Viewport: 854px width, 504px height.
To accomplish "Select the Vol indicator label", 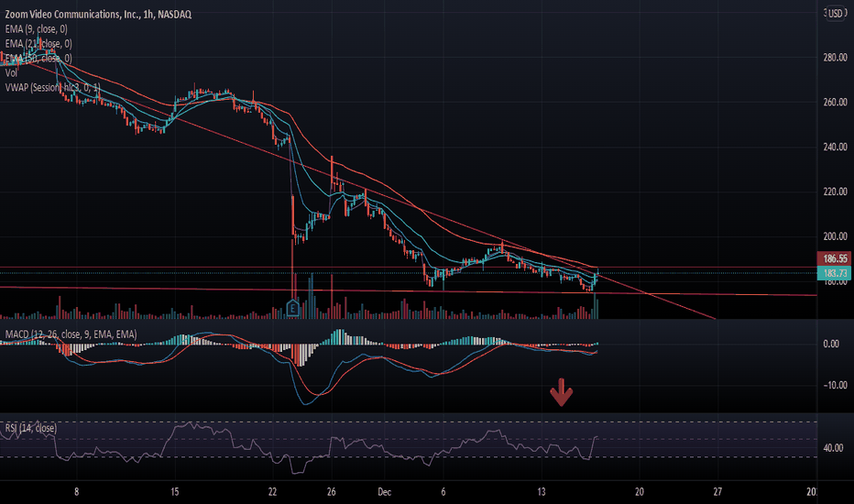I will pos(11,73).
